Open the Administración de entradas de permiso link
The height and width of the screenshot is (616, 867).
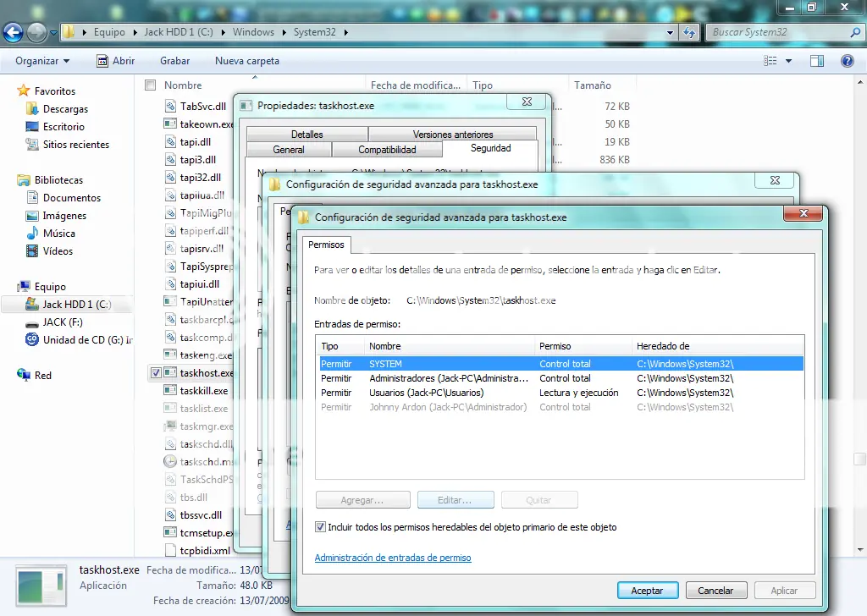coord(393,558)
